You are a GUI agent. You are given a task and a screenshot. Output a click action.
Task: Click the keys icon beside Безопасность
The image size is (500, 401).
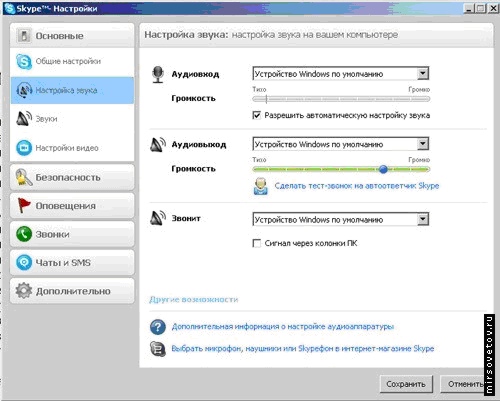[23, 177]
